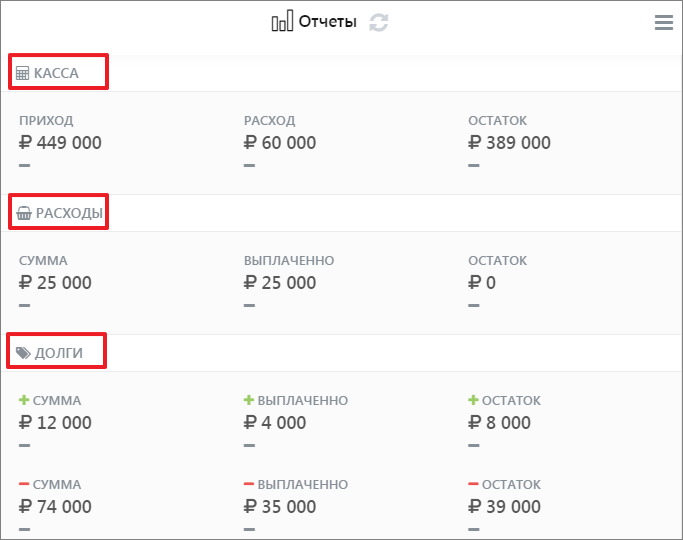Select the negative debt total ₽ 74 000

click(55, 507)
